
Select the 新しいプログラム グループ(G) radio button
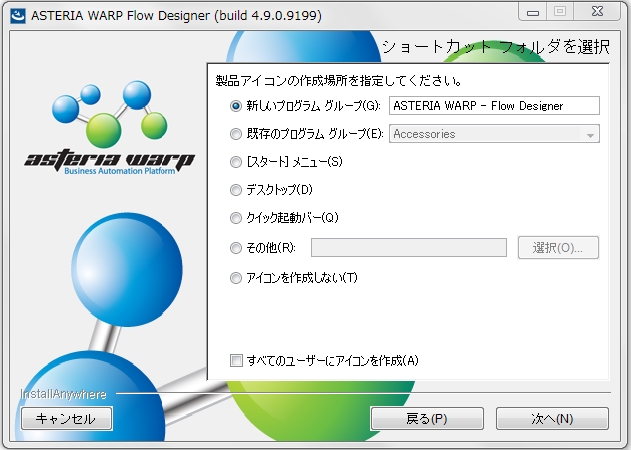click(x=236, y=106)
